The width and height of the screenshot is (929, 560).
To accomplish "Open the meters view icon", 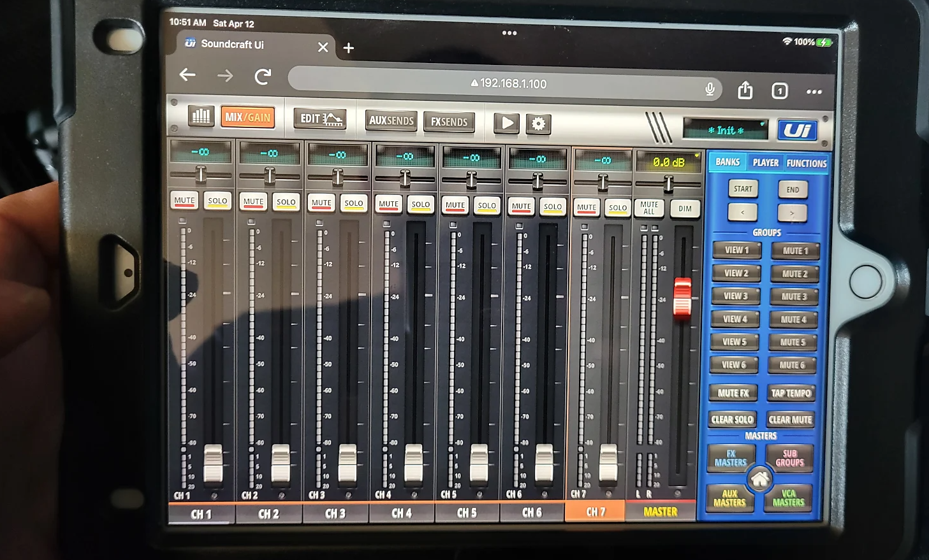I will pyautogui.click(x=201, y=116).
